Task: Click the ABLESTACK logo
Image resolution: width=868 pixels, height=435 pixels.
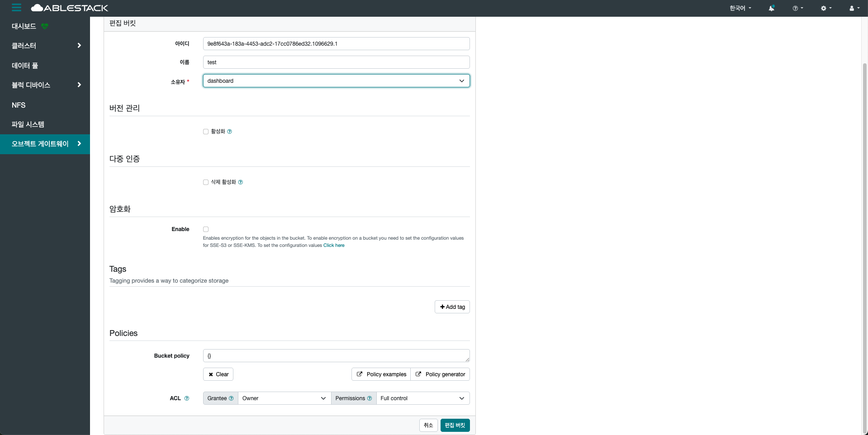Action: [x=70, y=8]
